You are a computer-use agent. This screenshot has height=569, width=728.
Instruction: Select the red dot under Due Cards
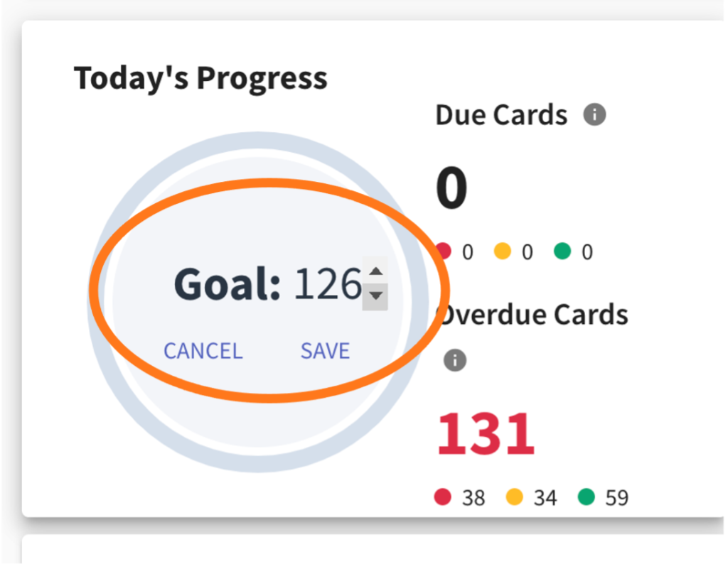coord(443,251)
